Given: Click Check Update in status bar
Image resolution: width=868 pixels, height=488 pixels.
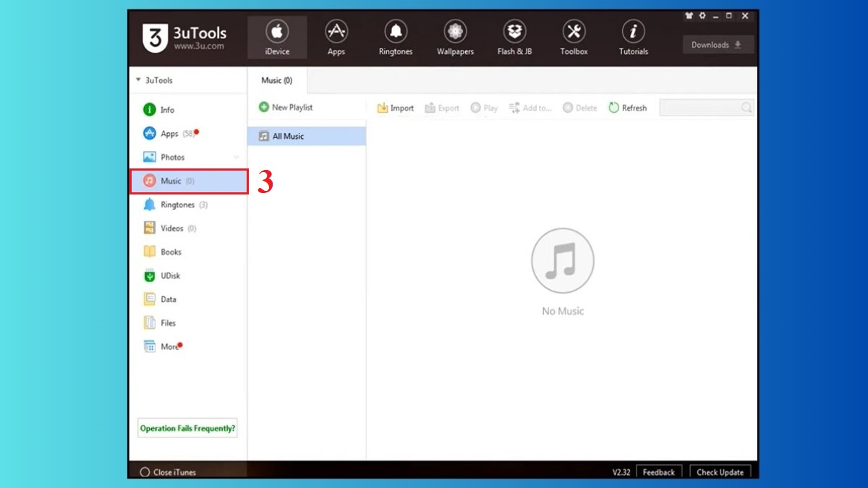Looking at the screenshot, I should [x=720, y=472].
